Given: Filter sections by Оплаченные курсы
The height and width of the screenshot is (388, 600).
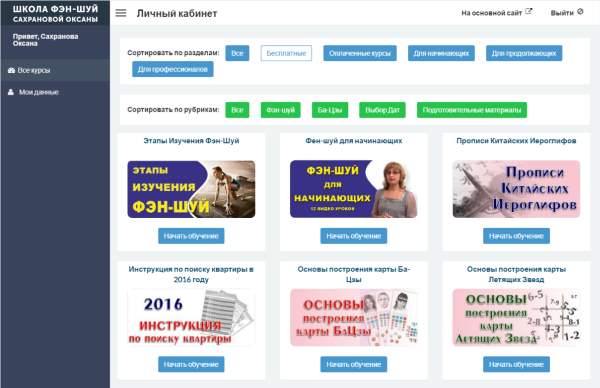Looking at the screenshot, I should (360, 53).
